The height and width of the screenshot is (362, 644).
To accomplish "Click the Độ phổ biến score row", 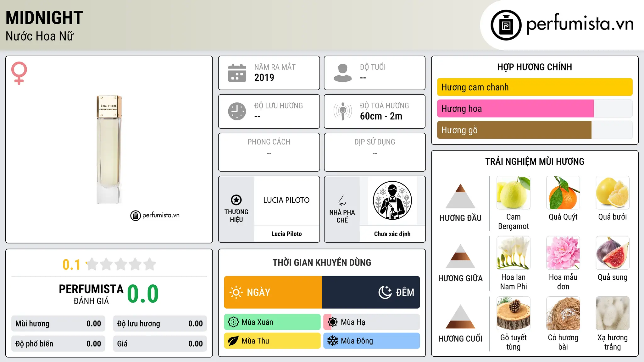I will coord(58,344).
